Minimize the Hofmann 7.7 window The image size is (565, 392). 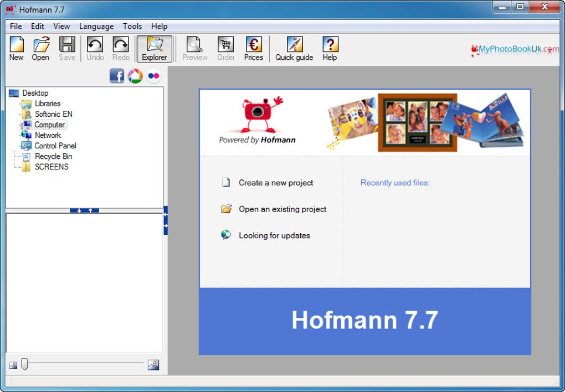tap(502, 7)
